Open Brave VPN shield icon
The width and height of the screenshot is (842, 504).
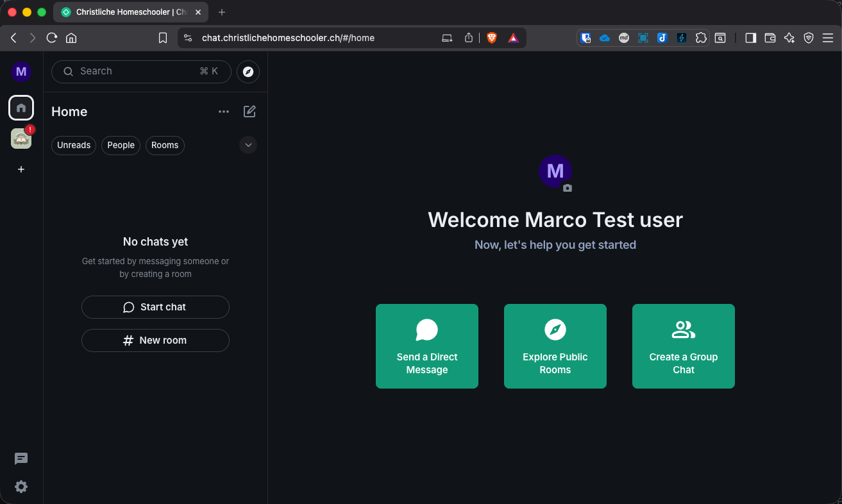[x=809, y=38]
